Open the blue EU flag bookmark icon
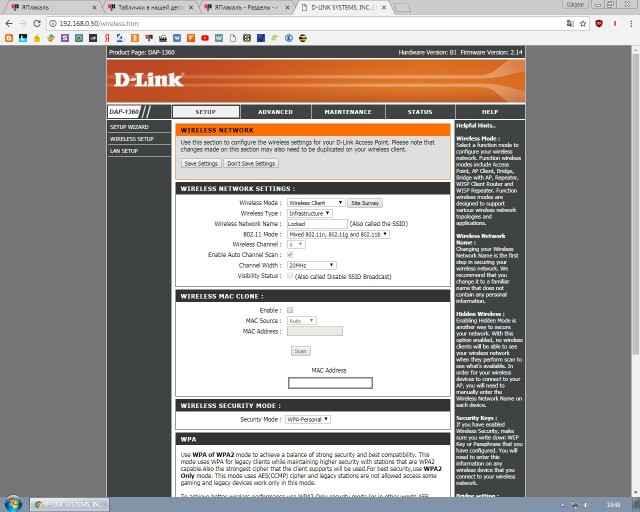Image resolution: width=640 pixels, height=512 pixels. [x=261, y=38]
